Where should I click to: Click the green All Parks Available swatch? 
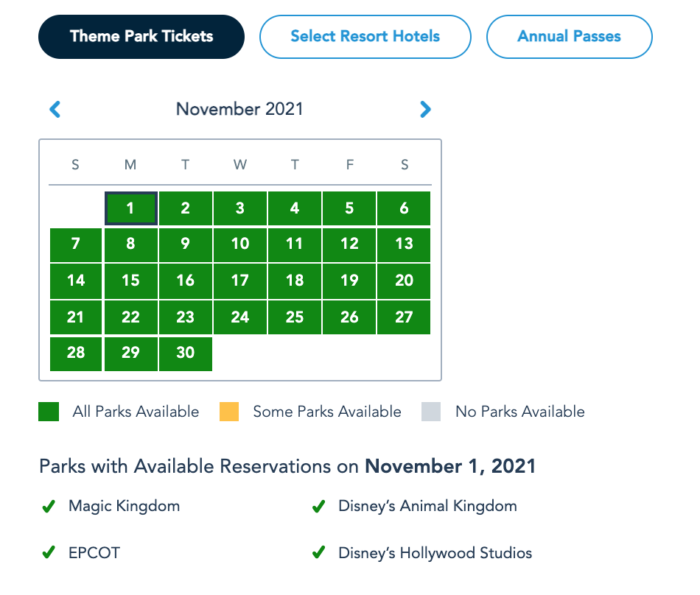[x=49, y=412]
